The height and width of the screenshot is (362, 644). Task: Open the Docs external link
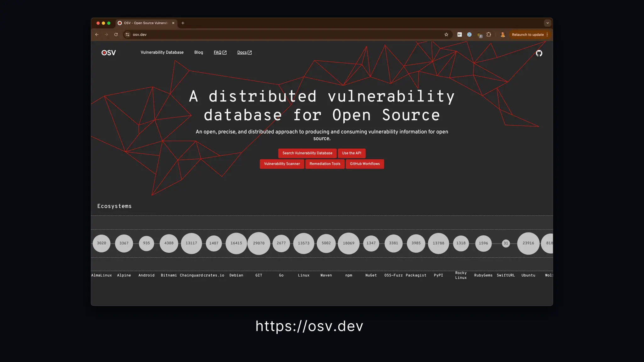point(244,52)
